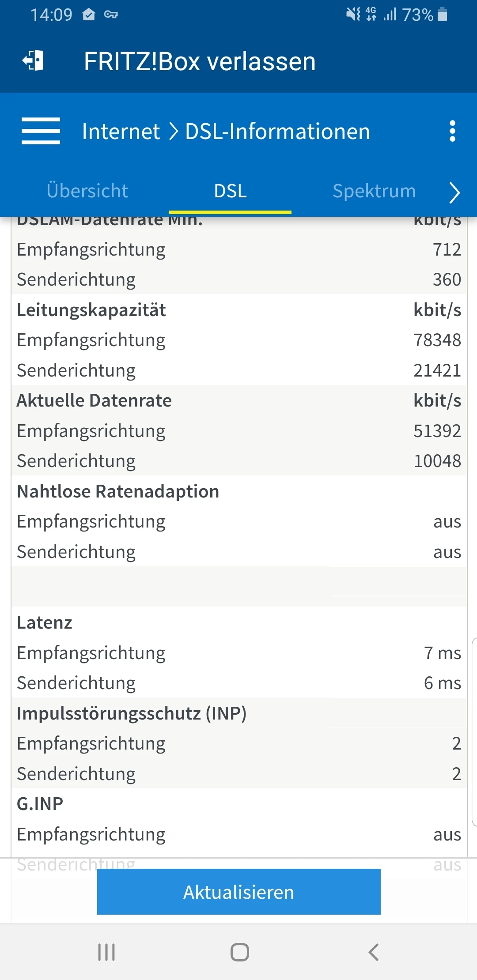Open the hamburger navigation menu
This screenshot has height=980, width=477.
[41, 131]
